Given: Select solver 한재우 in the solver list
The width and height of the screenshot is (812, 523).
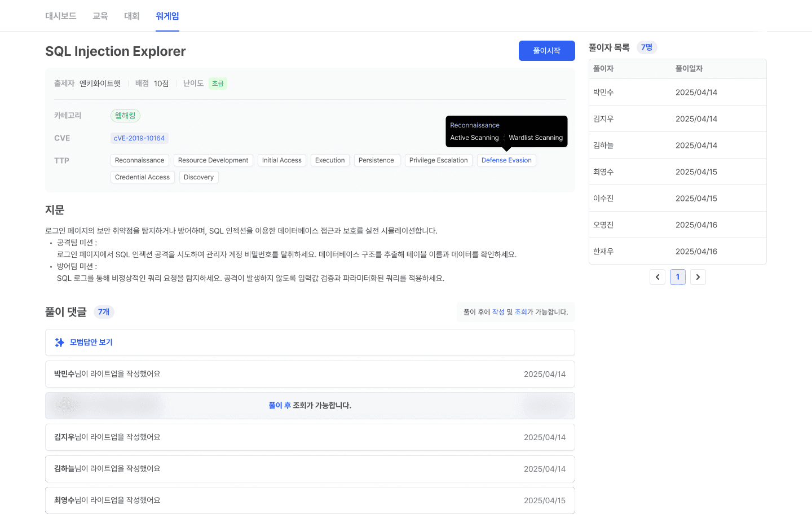Looking at the screenshot, I should [603, 252].
